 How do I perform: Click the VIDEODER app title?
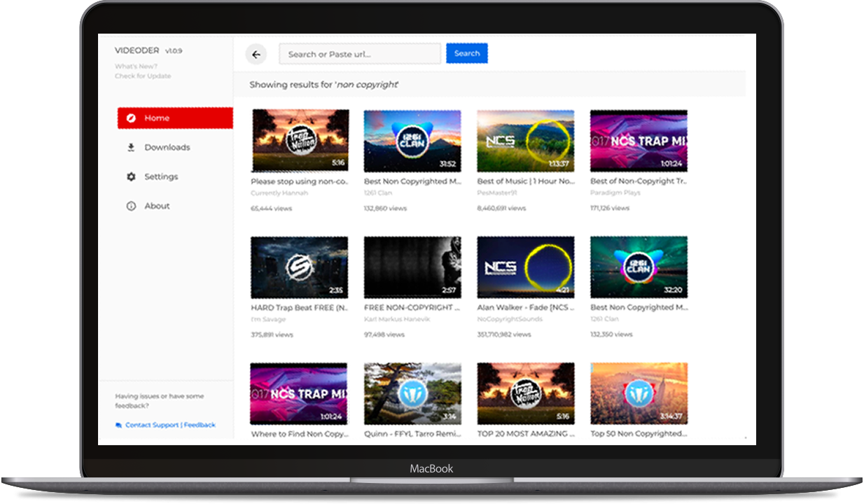pos(137,50)
